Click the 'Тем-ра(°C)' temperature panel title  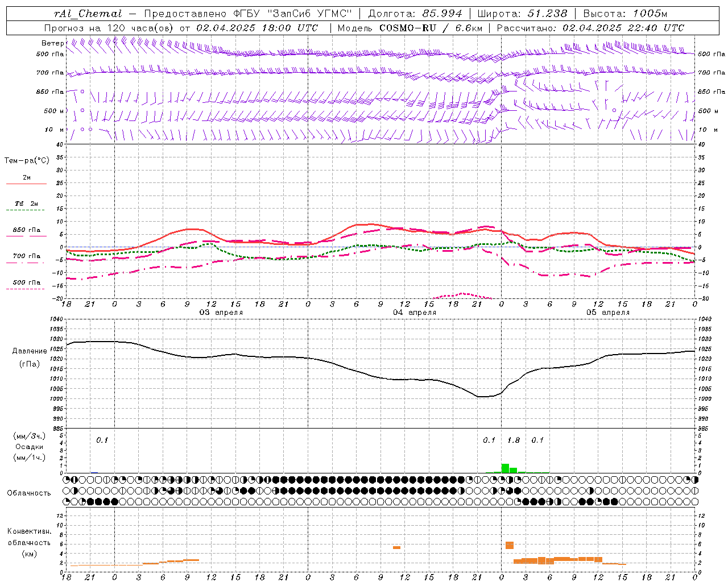27,161
